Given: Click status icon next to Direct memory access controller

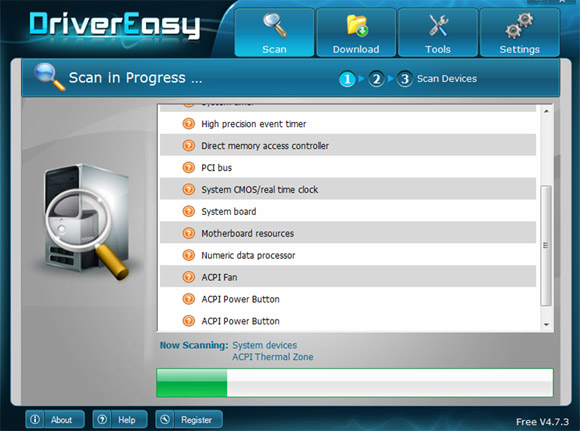Looking at the screenshot, I should tap(189, 145).
